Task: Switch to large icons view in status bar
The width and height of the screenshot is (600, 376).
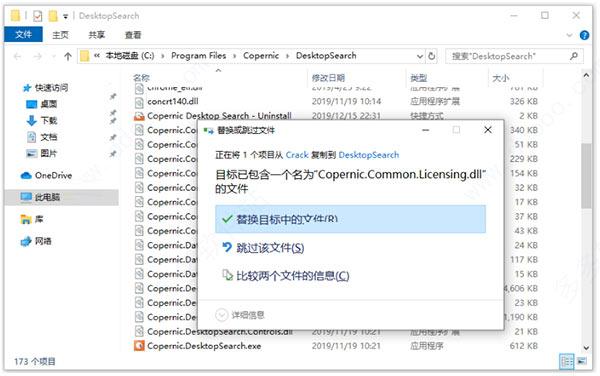Action: 582,361
